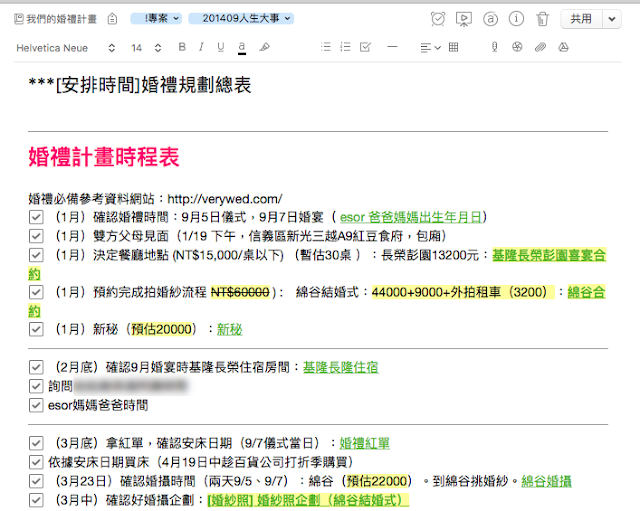The image size is (640, 511).
Task: Uncheck 預約完成拍婚紗流程 checkbox
Action: click(36, 292)
